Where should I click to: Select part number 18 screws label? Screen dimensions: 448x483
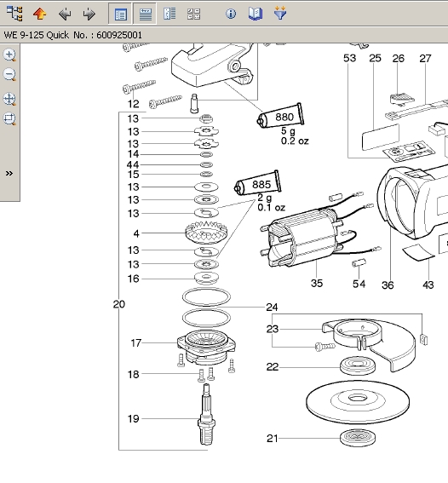point(134,374)
